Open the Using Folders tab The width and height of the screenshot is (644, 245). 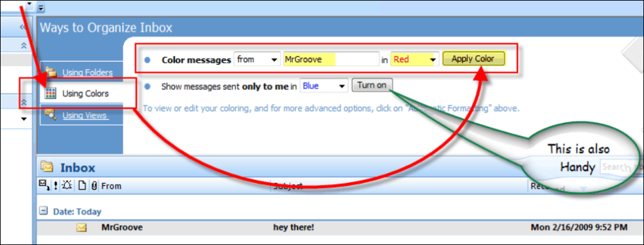[87, 73]
